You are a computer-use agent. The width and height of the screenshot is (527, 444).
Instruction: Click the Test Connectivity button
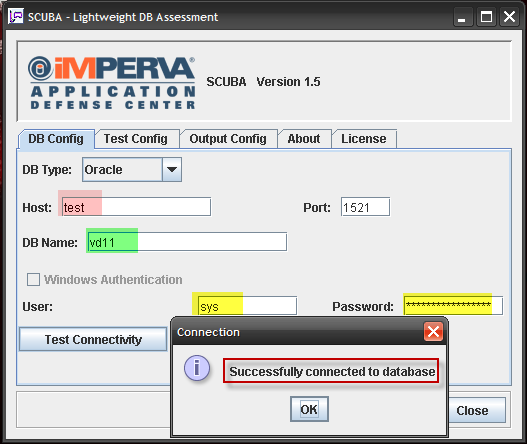pos(93,339)
